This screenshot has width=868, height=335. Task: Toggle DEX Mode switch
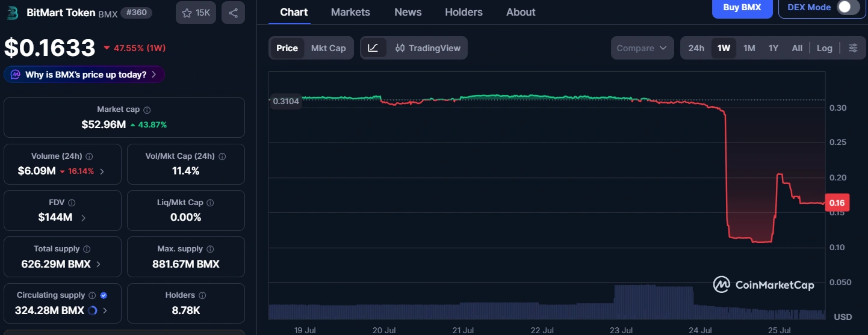click(848, 7)
